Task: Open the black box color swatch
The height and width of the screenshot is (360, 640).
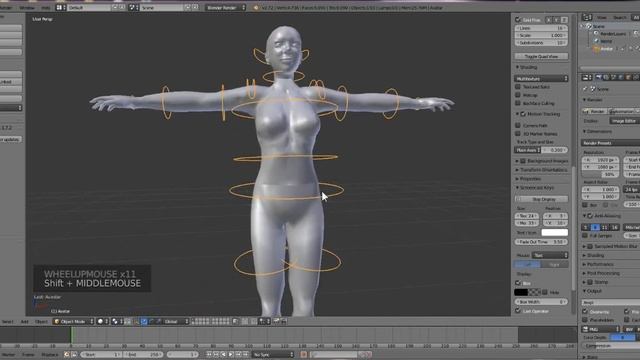Action: 521,292
